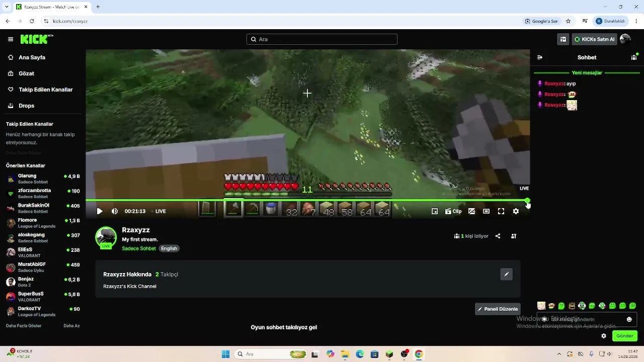This screenshot has height=362, width=644.
Task: Collapse list with Daha Az
Action: tap(71, 326)
